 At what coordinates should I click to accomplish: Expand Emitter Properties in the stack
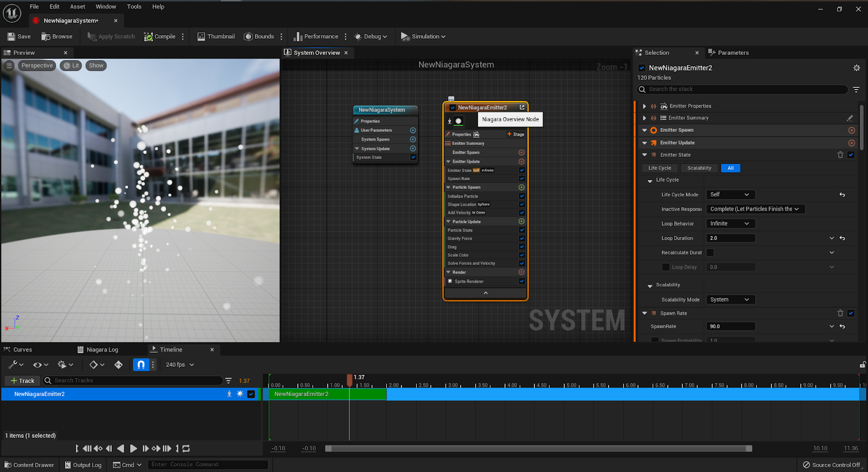[x=644, y=106]
